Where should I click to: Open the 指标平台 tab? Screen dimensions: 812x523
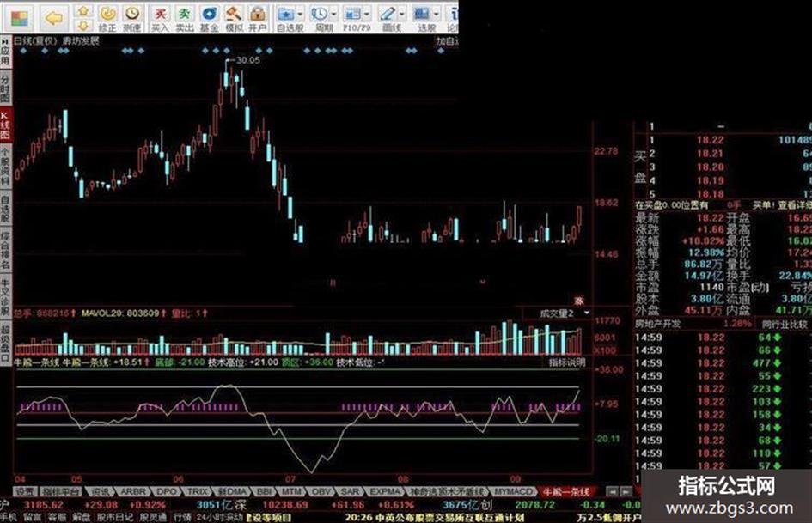click(x=61, y=491)
